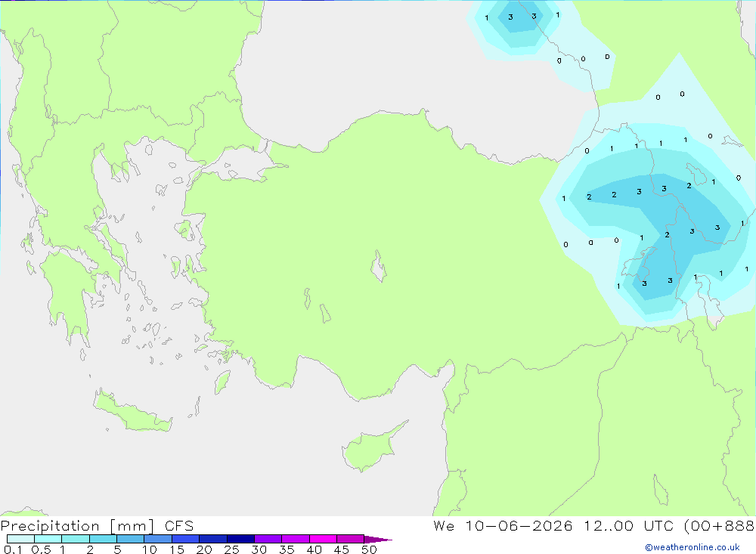Click the 1–2 mm legend color swatch
756x554 pixels.
pos(76,539)
